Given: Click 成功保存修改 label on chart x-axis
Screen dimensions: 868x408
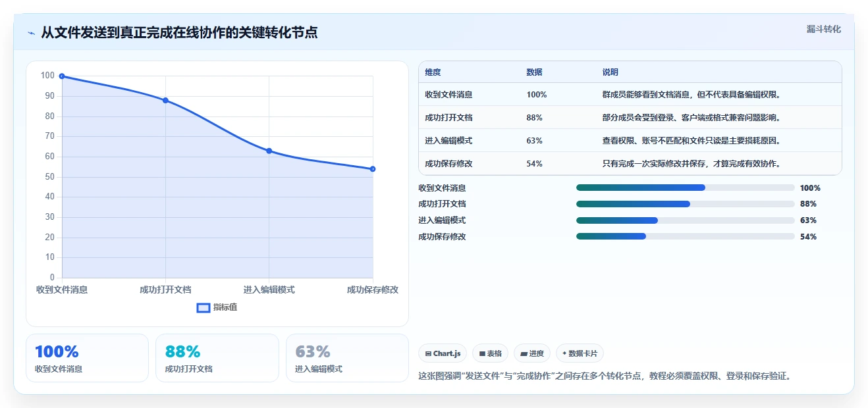Looking at the screenshot, I should click(x=373, y=290).
